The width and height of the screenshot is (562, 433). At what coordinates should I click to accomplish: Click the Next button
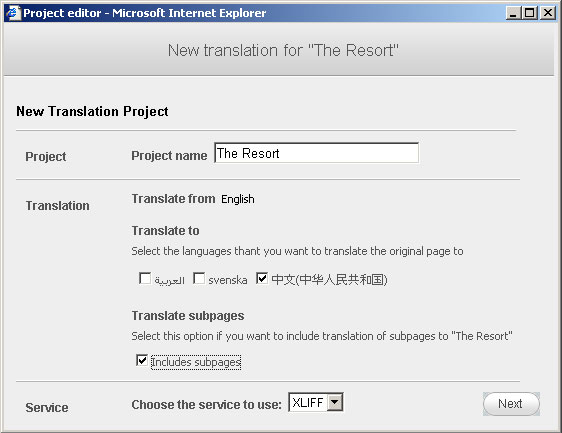pos(511,404)
